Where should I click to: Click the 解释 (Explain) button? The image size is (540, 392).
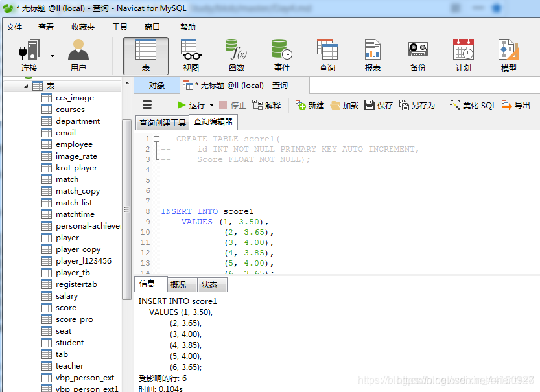[x=266, y=105]
